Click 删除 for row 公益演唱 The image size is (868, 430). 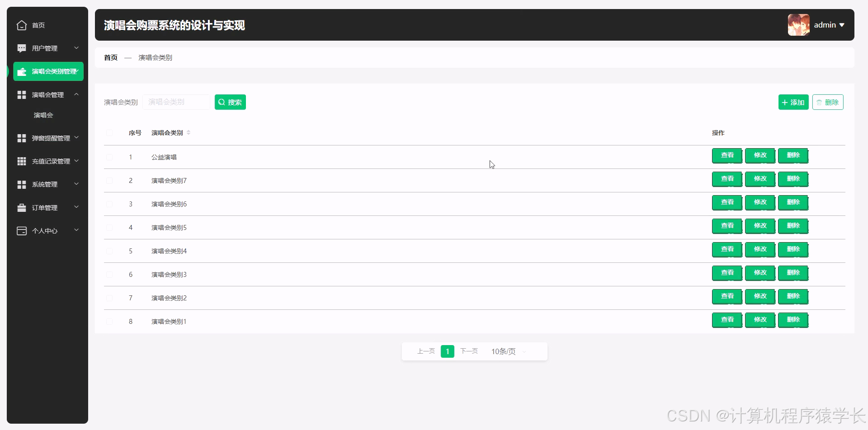793,155
